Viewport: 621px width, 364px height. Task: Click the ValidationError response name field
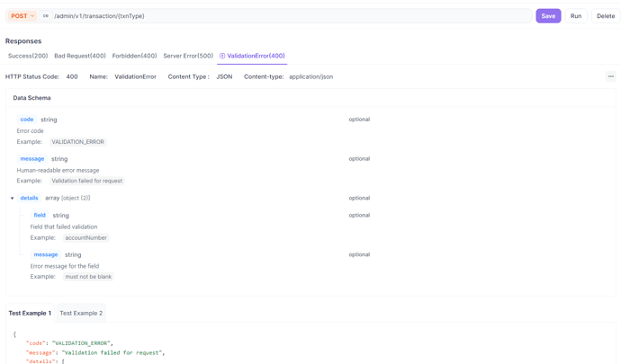(x=135, y=76)
